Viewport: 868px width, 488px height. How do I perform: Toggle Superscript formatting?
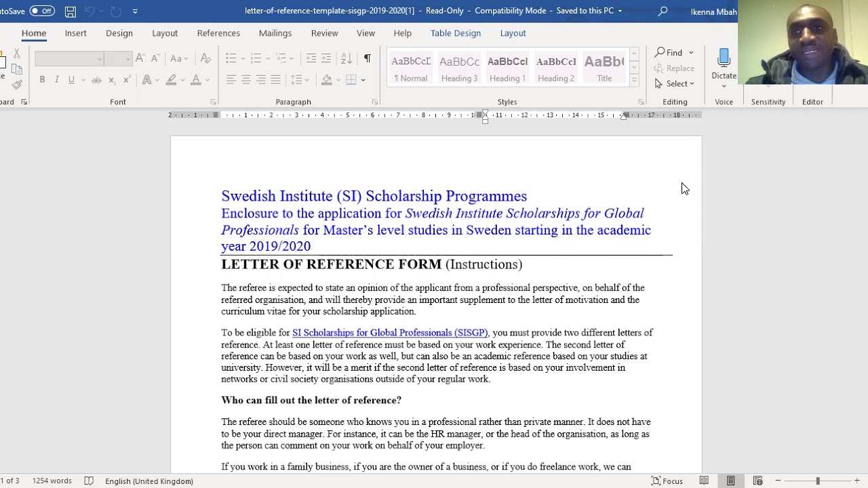click(127, 80)
